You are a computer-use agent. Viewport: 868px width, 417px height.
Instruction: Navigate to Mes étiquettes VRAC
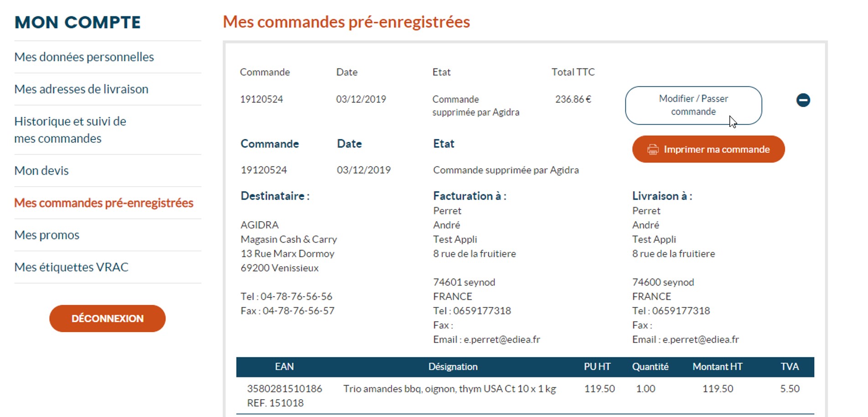72,267
